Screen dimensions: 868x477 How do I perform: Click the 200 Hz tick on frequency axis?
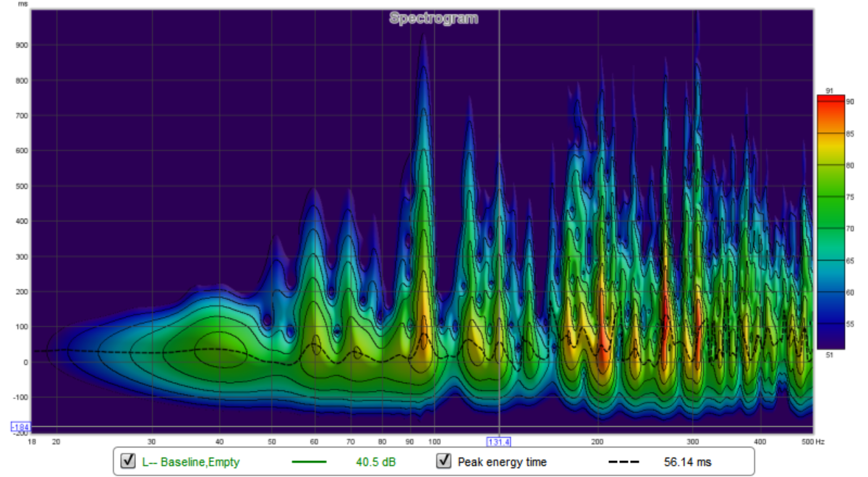598,441
